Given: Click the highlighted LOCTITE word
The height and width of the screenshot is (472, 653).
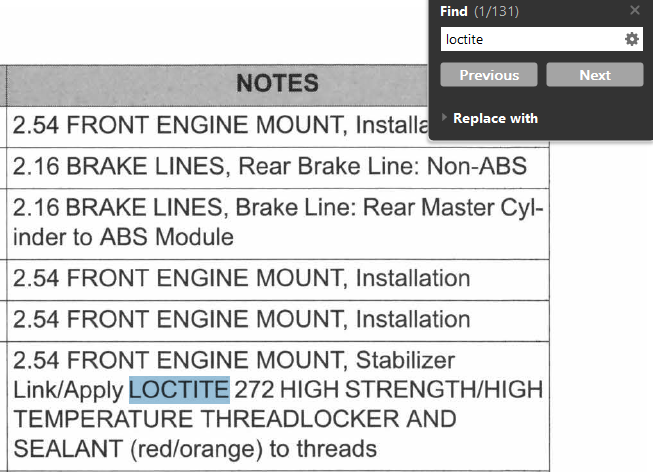Looking at the screenshot, I should pyautogui.click(x=180, y=389).
